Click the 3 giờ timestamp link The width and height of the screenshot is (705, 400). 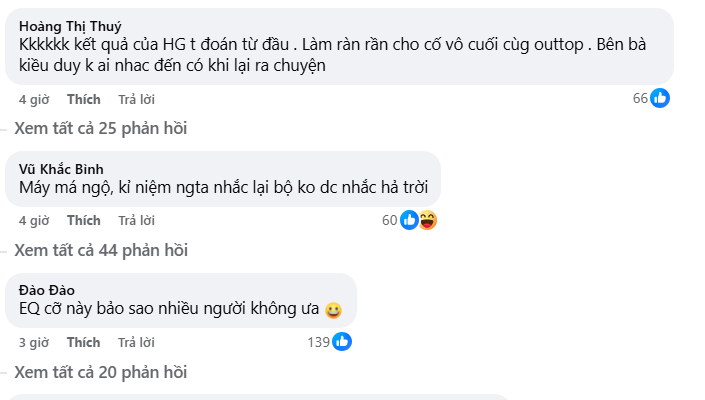pyautogui.click(x=34, y=343)
